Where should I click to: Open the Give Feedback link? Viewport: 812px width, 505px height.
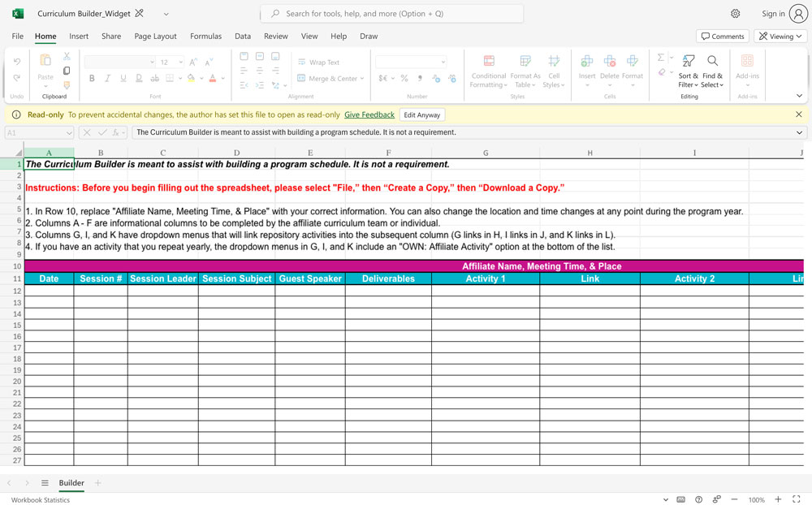coord(369,115)
